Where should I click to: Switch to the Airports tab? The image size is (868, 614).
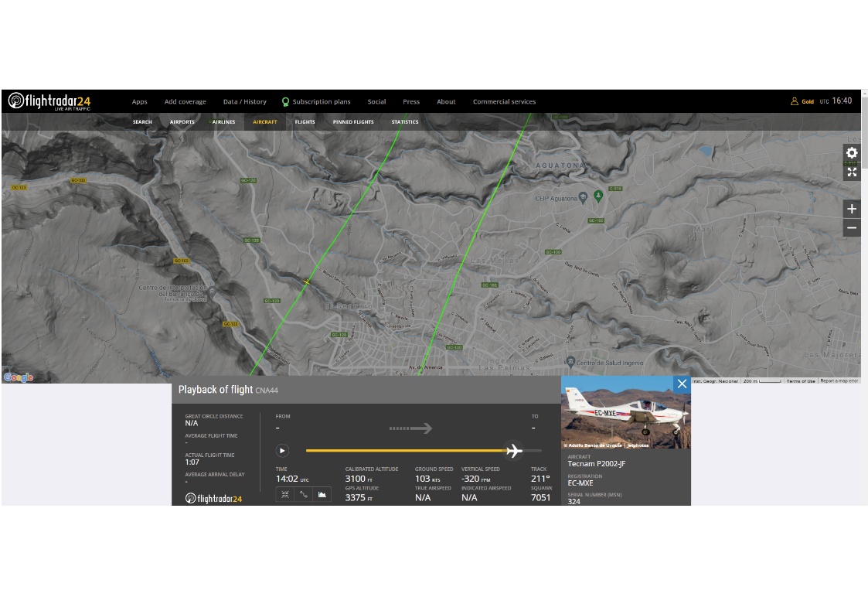point(182,122)
